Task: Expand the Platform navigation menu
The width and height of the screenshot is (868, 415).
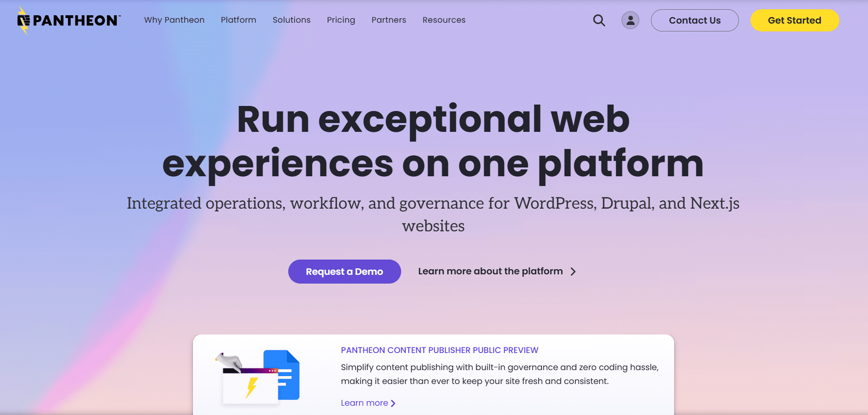Action: [238, 20]
